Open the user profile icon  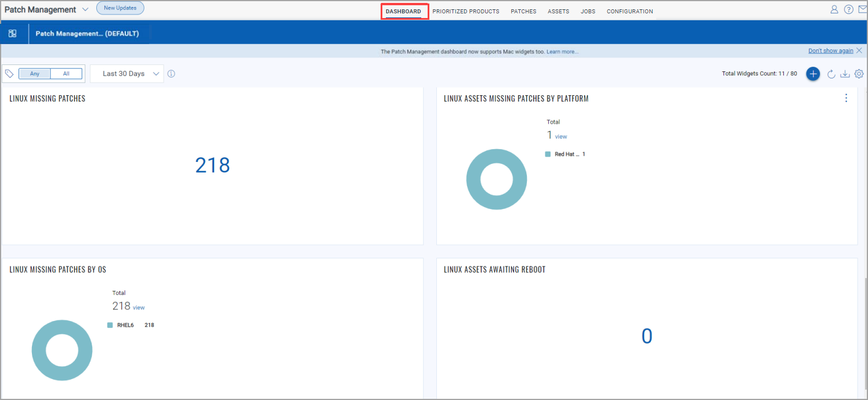click(834, 10)
